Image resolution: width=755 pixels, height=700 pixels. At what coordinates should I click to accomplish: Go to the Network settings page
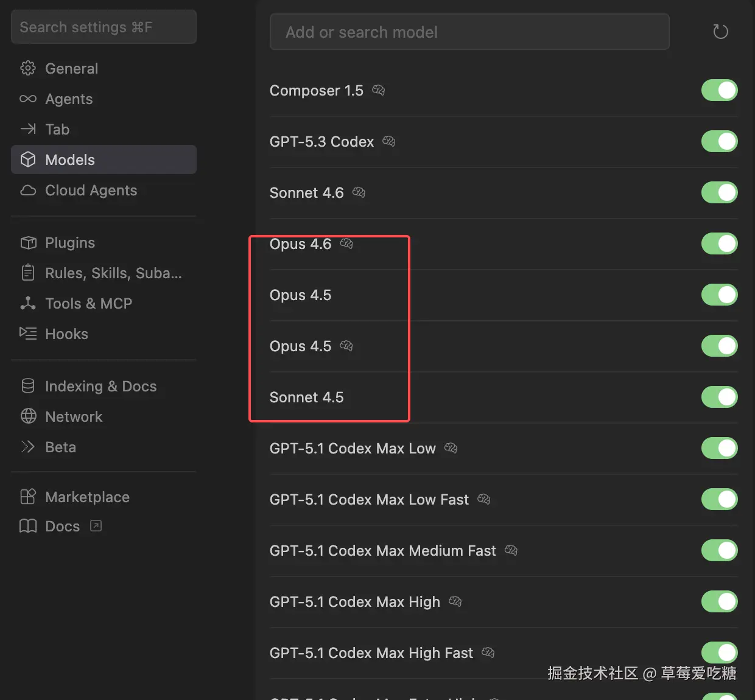104,416
